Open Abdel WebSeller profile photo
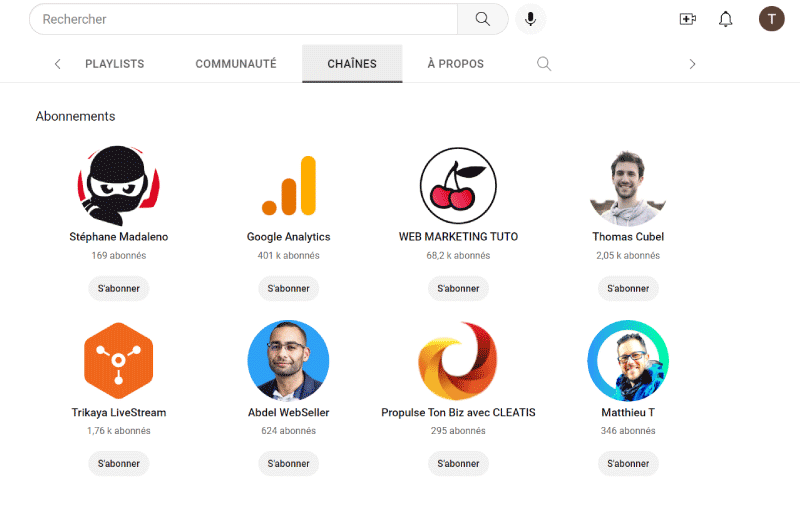This screenshot has height=530, width=800. (288, 361)
